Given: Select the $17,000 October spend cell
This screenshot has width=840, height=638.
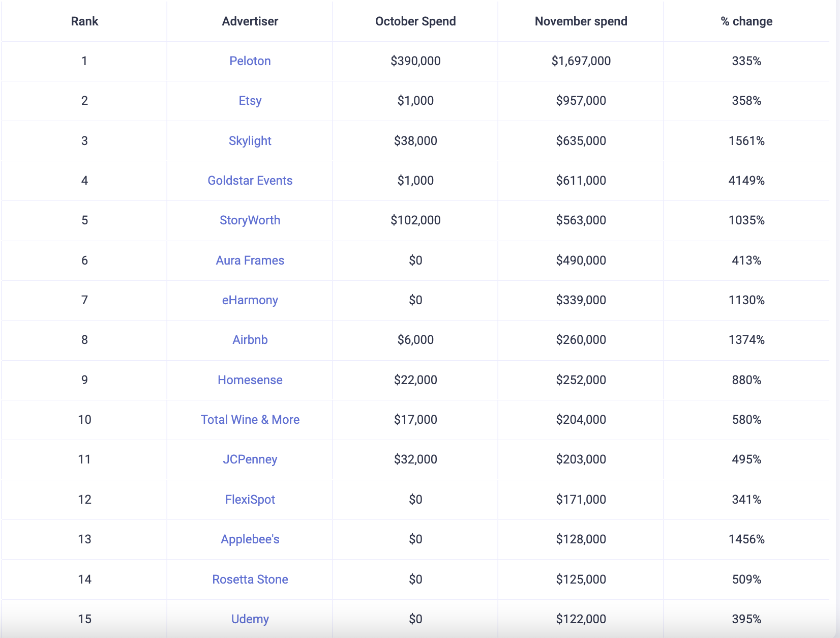Looking at the screenshot, I should [x=415, y=420].
